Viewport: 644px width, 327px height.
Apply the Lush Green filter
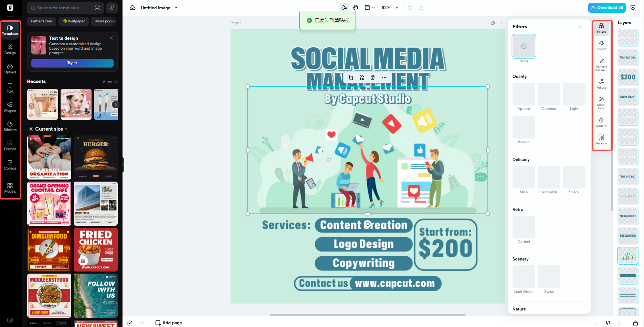tap(524, 277)
